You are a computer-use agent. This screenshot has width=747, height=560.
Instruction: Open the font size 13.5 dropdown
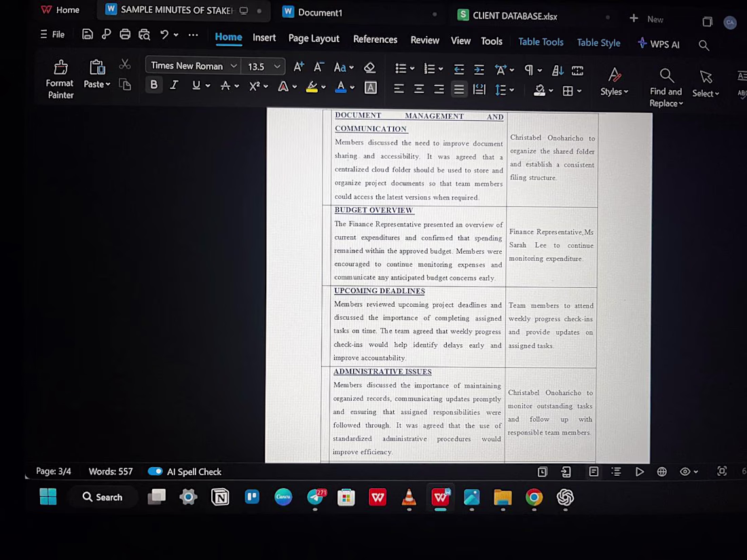(277, 67)
